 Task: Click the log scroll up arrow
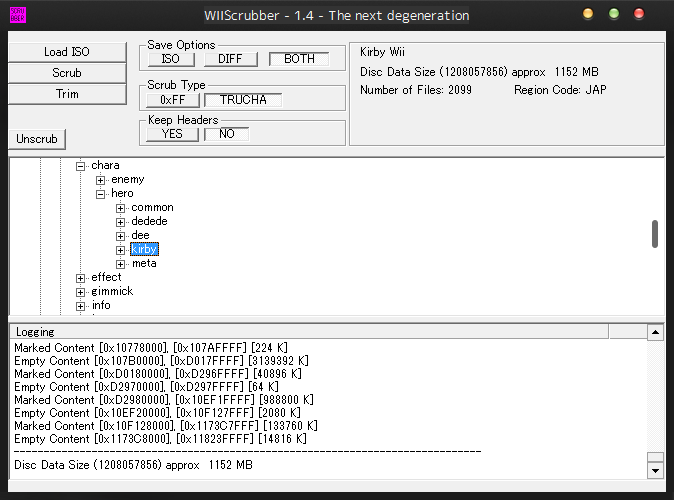coord(655,332)
